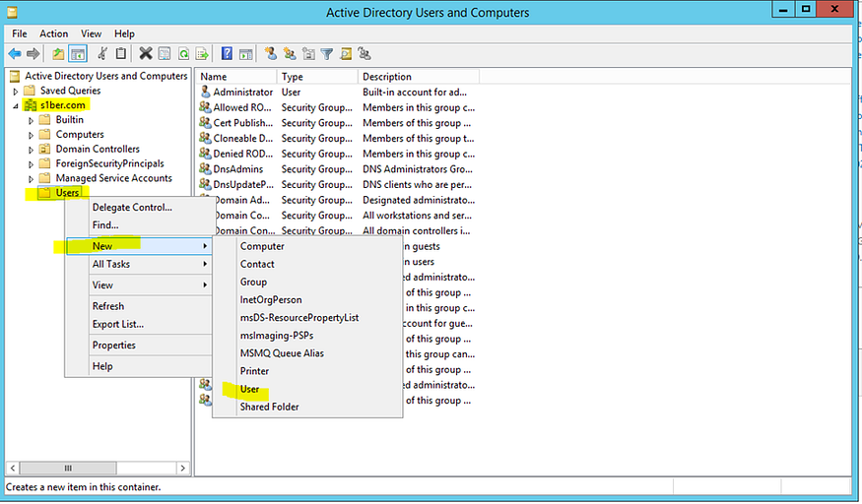
Task: Click the Back arrow toolbar icon
Action: (x=15, y=54)
